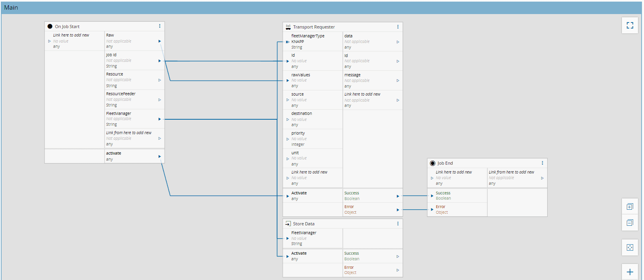Click the Transport Requester node icon
Image resolution: width=644 pixels, height=280 pixels.
click(x=288, y=27)
